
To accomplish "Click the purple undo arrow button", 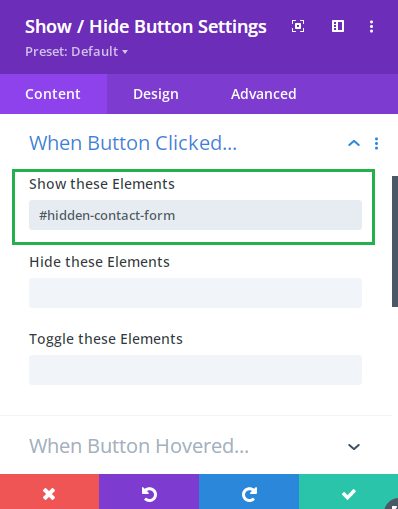I will click(x=149, y=492).
